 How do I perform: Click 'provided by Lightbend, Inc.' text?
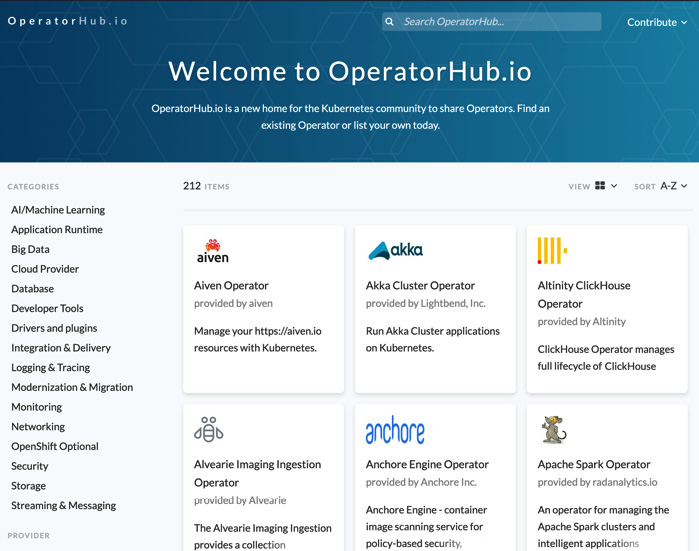click(x=426, y=304)
